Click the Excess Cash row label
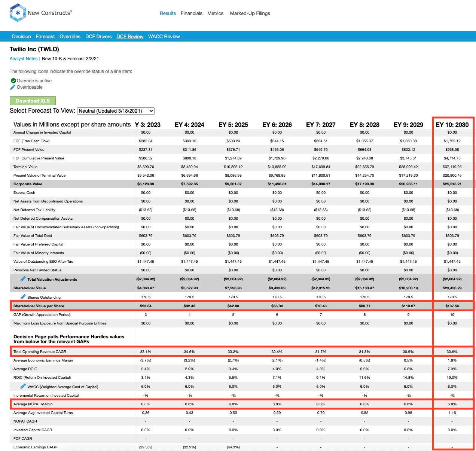 pos(24,193)
